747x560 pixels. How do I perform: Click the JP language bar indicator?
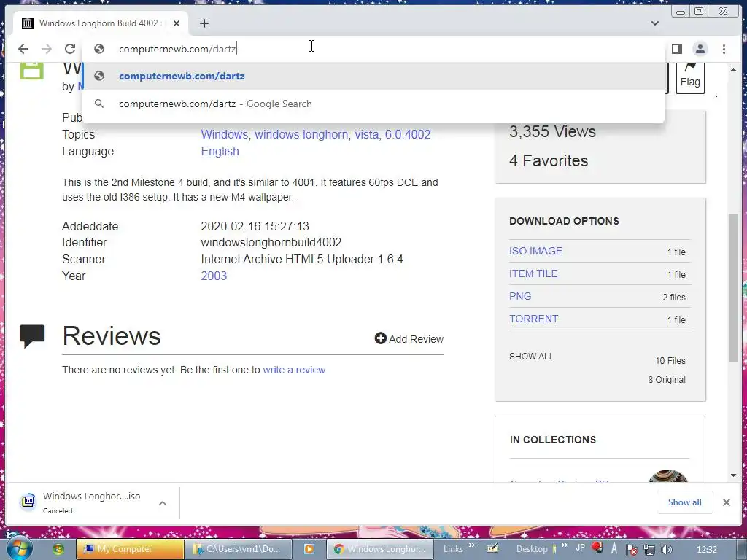(580, 548)
